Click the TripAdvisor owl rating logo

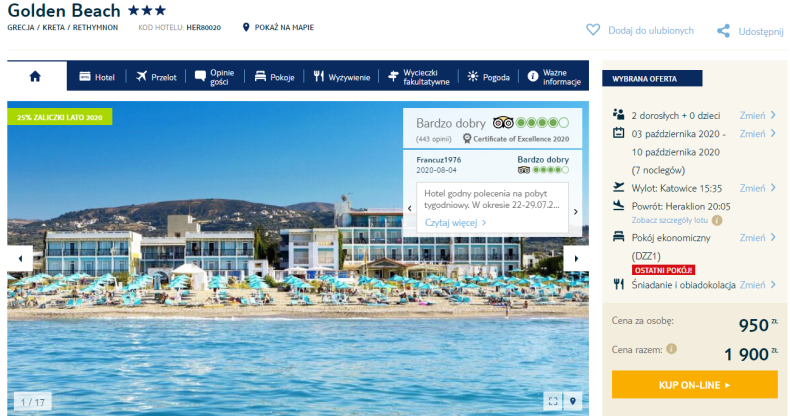[x=502, y=123]
